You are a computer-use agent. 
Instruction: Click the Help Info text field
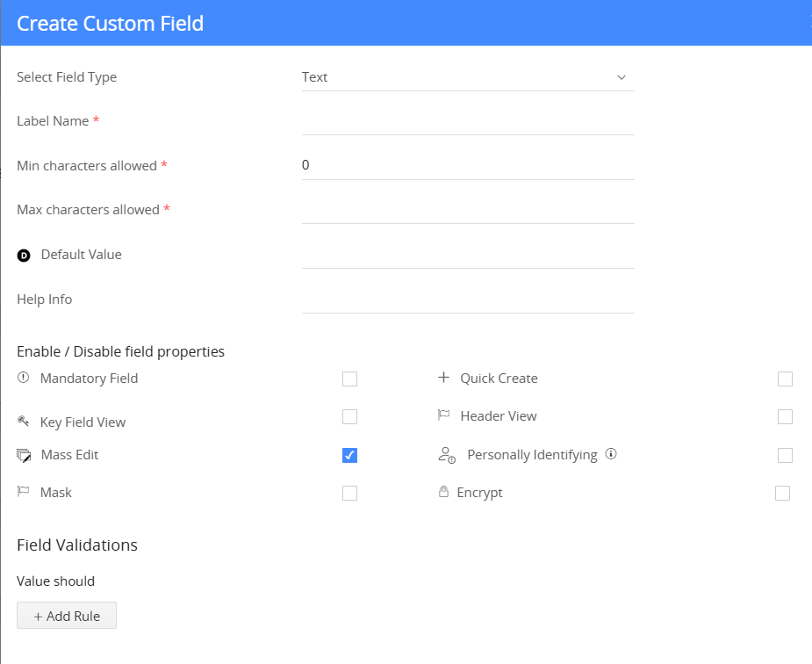pos(467,300)
